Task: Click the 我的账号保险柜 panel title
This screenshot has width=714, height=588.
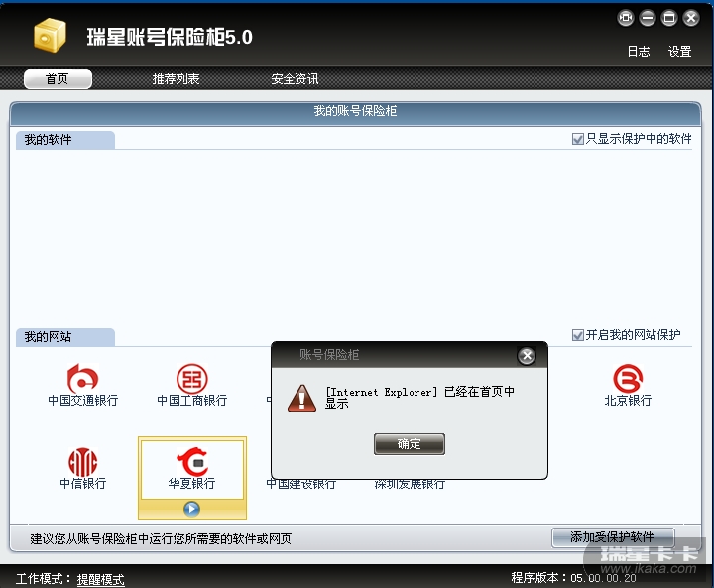Action: coord(355,111)
